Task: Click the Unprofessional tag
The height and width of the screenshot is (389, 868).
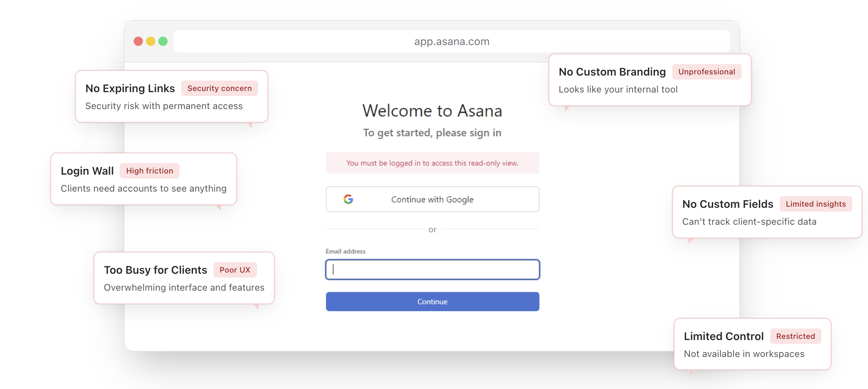Action: click(x=707, y=72)
